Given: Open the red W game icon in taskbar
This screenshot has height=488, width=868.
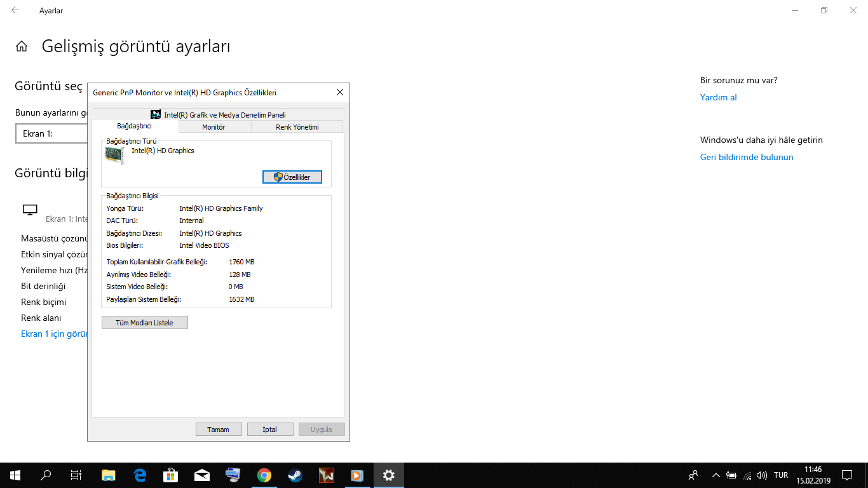Looking at the screenshot, I should 327,475.
